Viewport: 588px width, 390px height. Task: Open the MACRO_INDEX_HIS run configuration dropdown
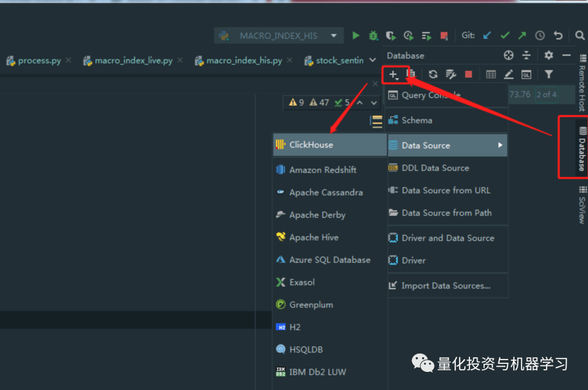(x=279, y=35)
